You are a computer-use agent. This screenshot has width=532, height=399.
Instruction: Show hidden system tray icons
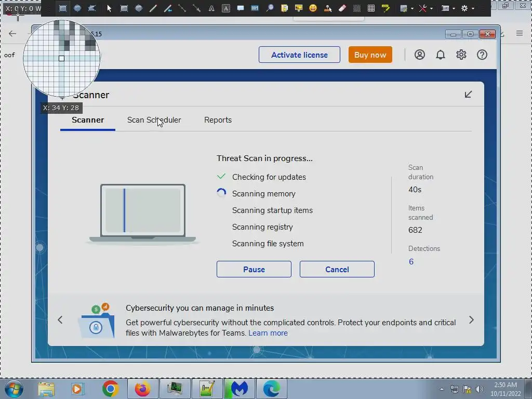click(442, 389)
